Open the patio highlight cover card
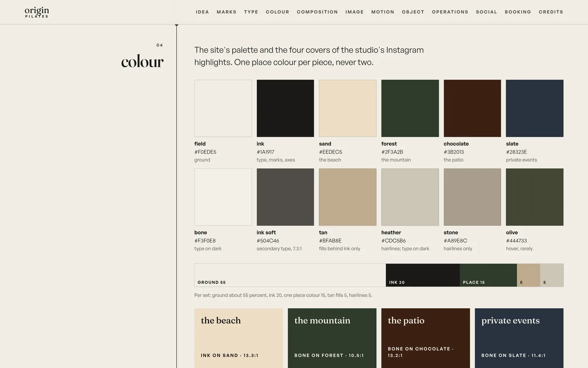The height and width of the screenshot is (368, 588). click(425, 338)
